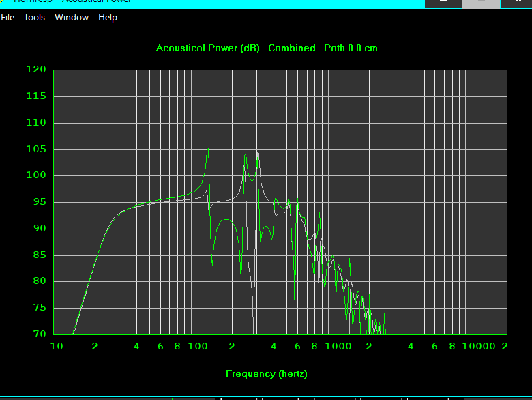Click the 120 value on the dB axis
Screen dimensions: 532x400
click(x=36, y=69)
